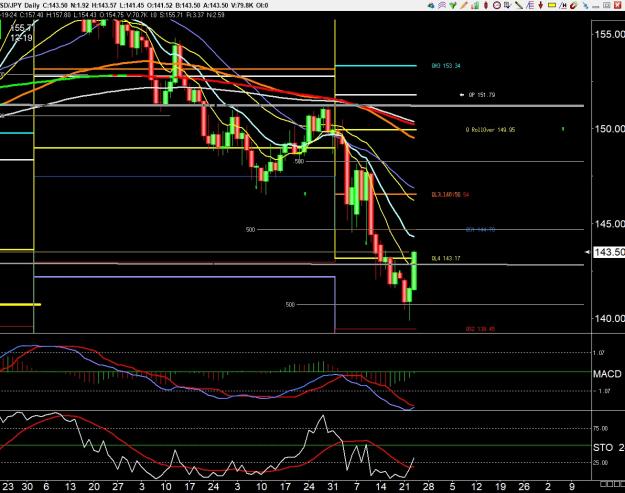This screenshot has width=625, height=493.
Task: Click the blue back-arrow toolbar icon
Action: [431, 5]
